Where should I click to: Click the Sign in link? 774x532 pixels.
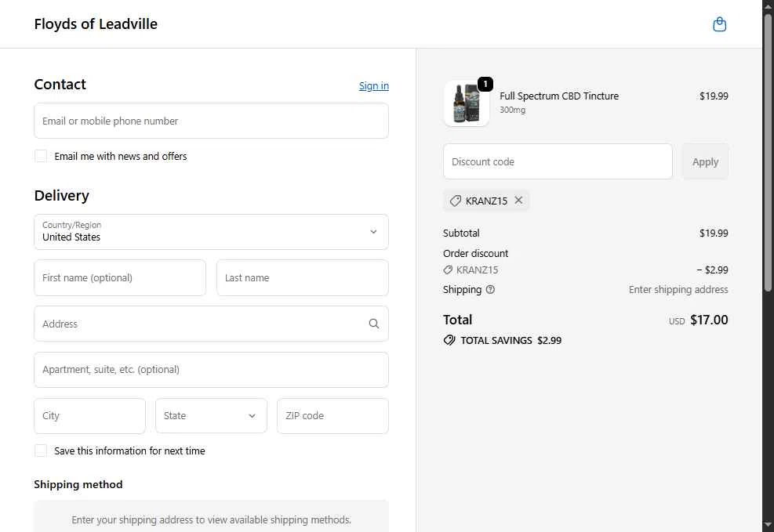pyautogui.click(x=374, y=85)
